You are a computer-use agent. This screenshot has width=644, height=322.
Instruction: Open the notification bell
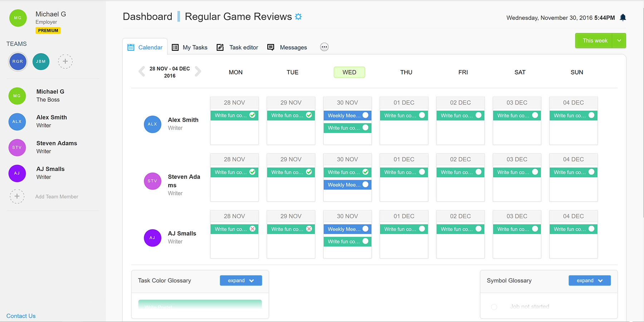click(x=623, y=18)
